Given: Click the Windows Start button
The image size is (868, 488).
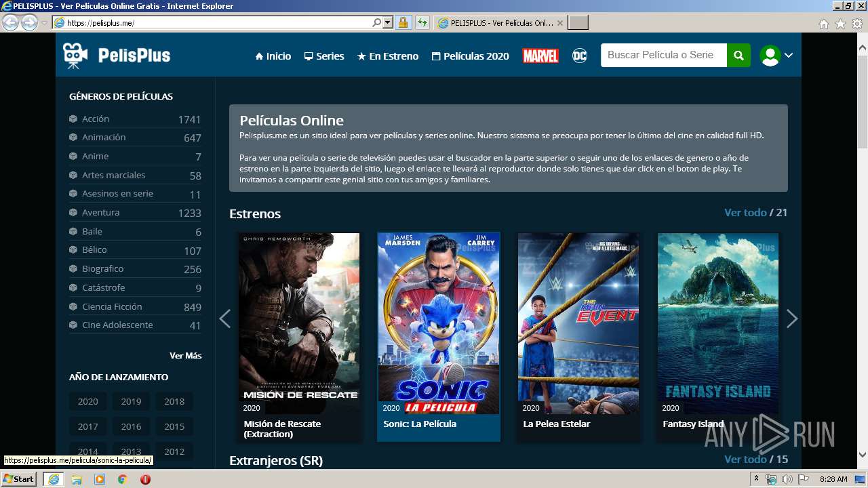Looking at the screenshot, I should [x=18, y=479].
